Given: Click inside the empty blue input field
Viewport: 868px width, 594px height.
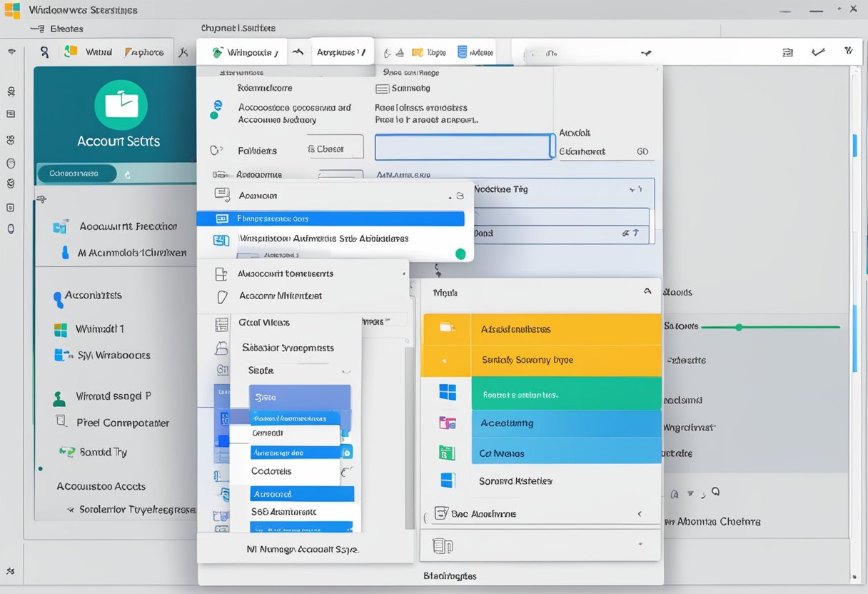Looking at the screenshot, I should click(x=463, y=147).
